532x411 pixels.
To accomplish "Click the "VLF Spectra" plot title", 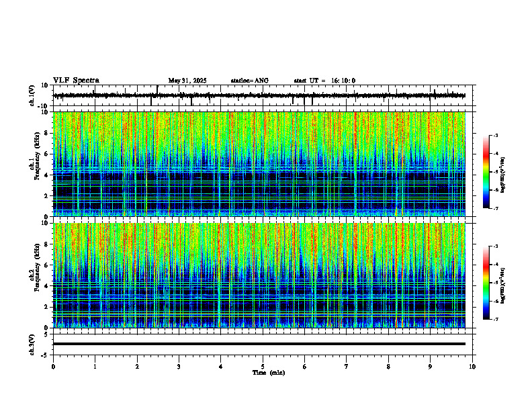I will click(x=76, y=81).
